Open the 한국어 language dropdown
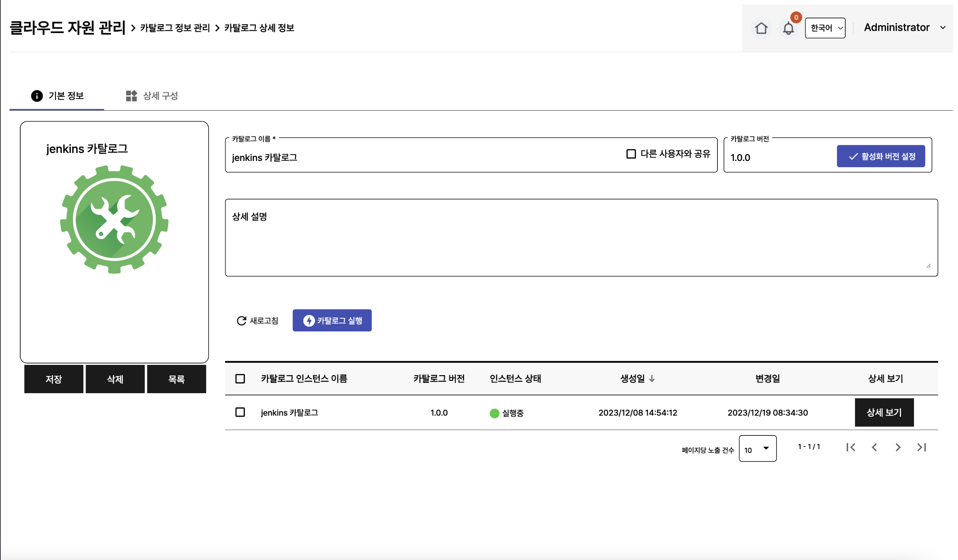Image resolution: width=958 pixels, height=560 pixels. tap(825, 28)
